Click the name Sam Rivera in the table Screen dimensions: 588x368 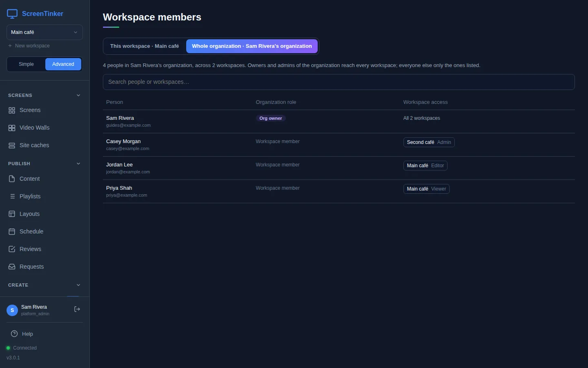(120, 118)
